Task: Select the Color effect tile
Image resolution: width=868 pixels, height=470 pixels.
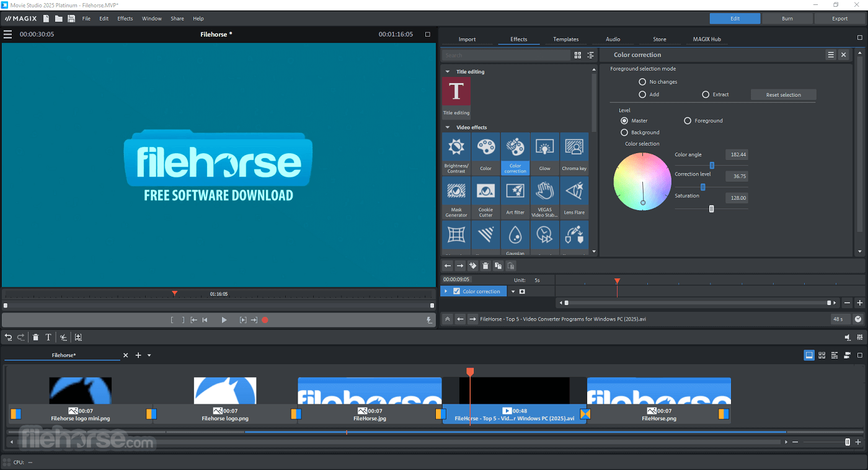Action: (x=485, y=154)
